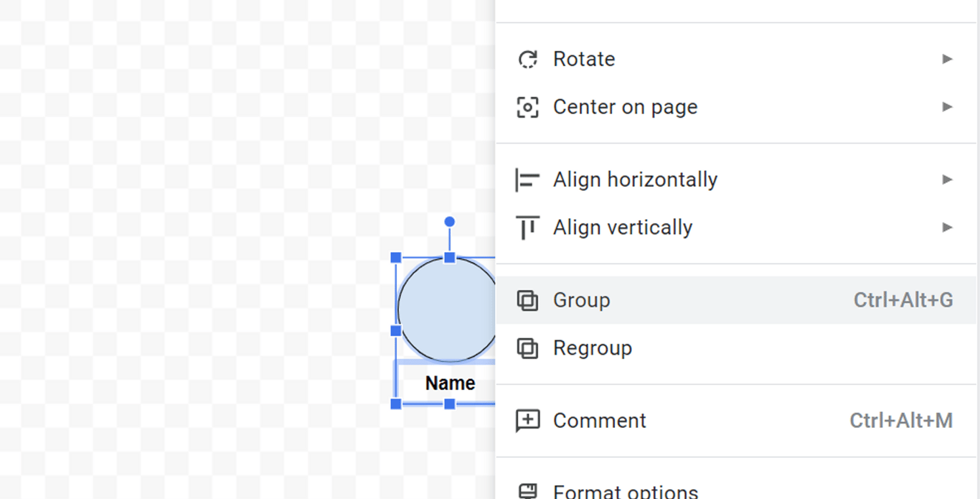Click the Group icon

[x=527, y=301]
